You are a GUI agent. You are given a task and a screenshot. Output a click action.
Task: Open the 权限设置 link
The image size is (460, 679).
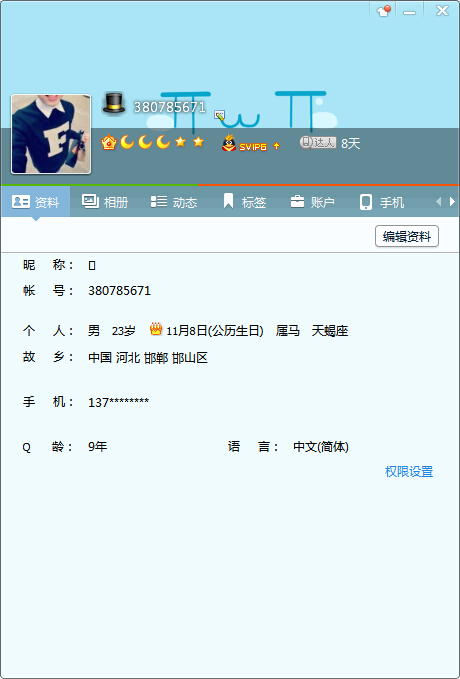click(x=409, y=472)
